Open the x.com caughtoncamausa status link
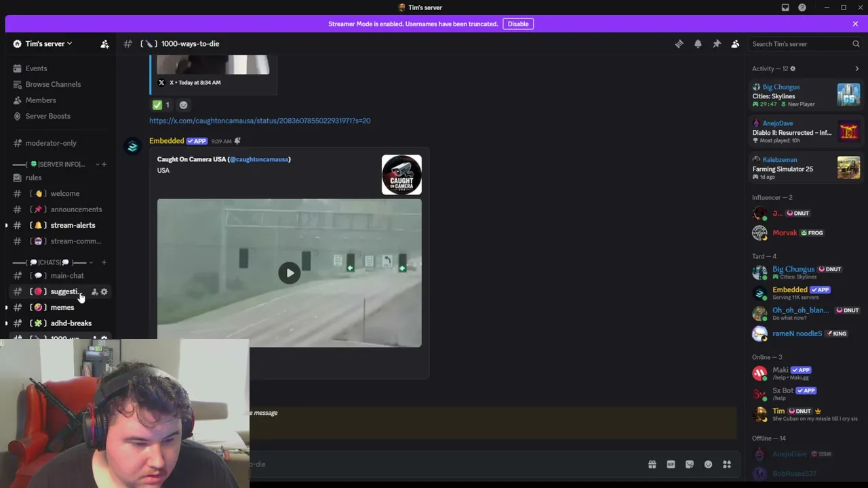The width and height of the screenshot is (868, 488). [x=260, y=121]
